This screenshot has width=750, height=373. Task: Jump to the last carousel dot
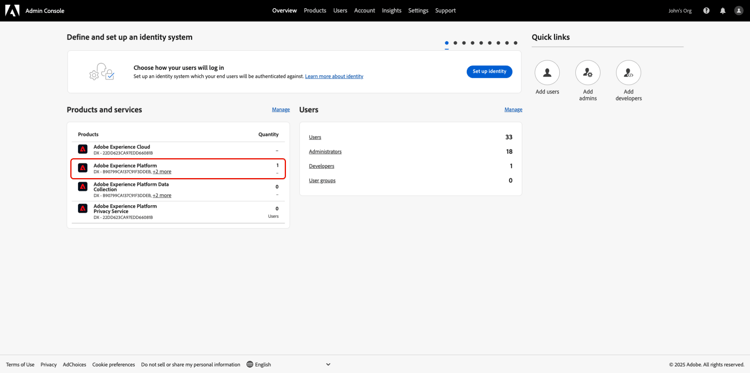coord(515,43)
